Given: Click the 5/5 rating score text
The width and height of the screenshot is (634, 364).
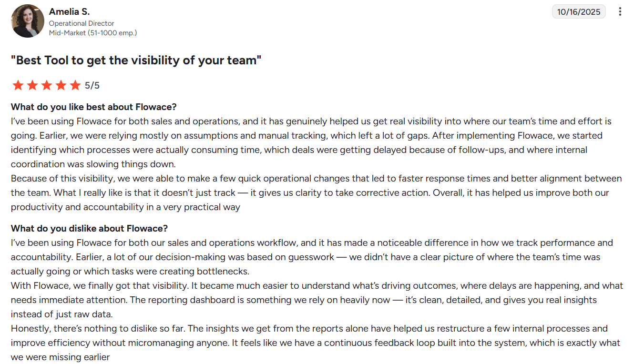Looking at the screenshot, I should [92, 86].
